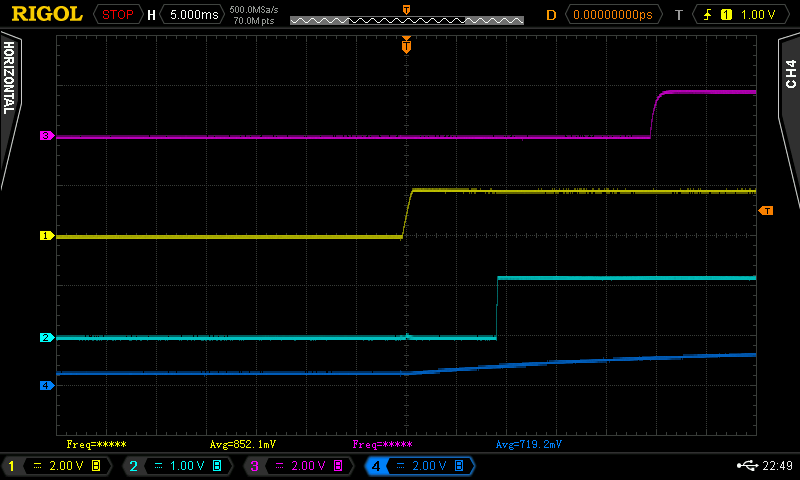Click the channel 3 DC coupling symbol
This screenshot has height=480, width=800.
279,466
